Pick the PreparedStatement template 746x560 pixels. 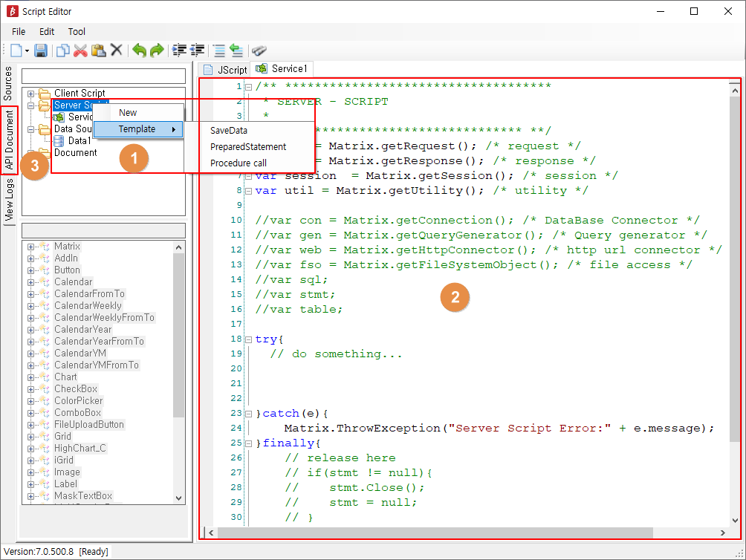(248, 146)
